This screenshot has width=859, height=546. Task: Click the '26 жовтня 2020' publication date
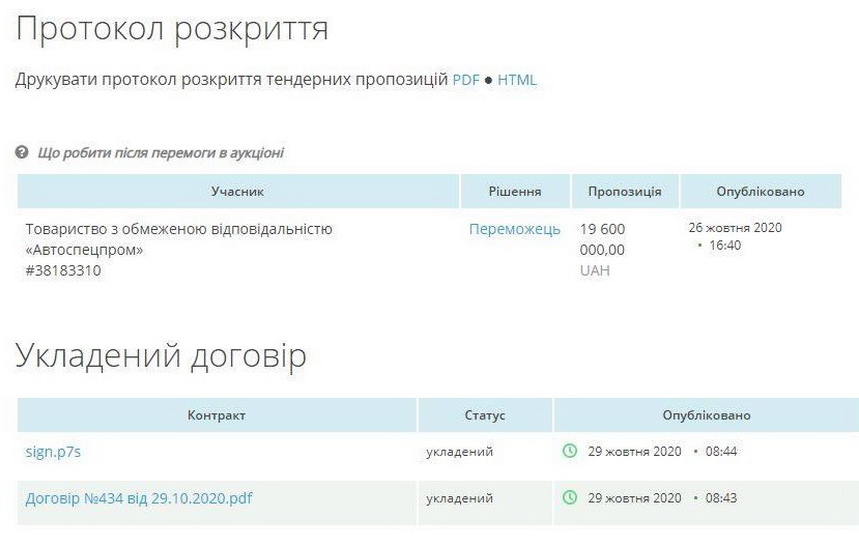click(x=735, y=227)
